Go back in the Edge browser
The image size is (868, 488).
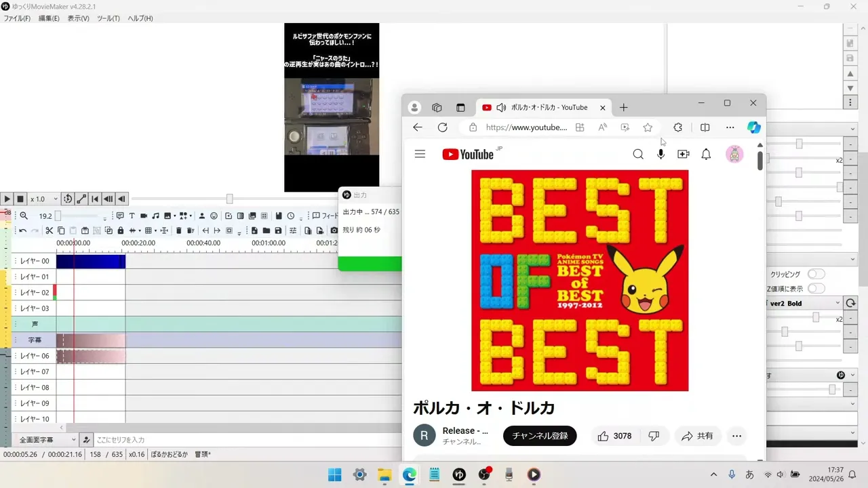418,127
